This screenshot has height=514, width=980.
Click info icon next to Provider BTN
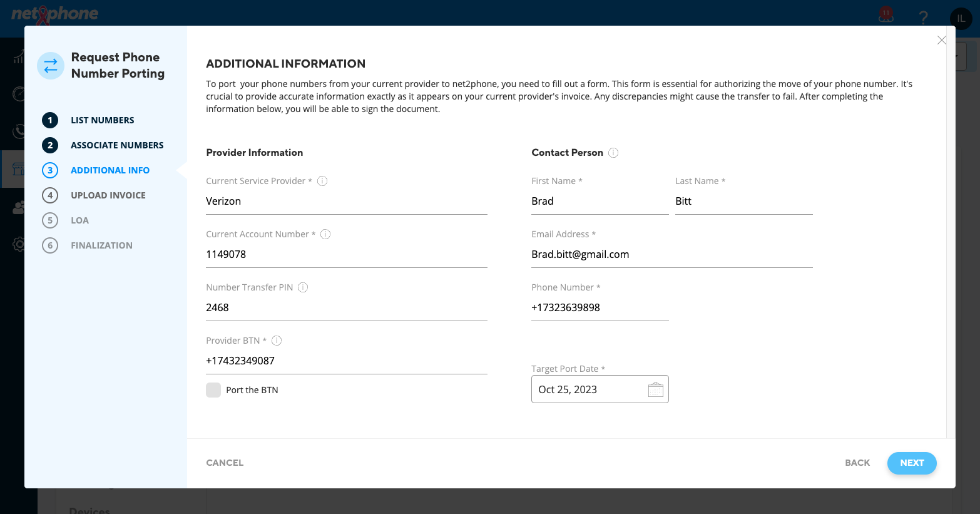pos(277,341)
